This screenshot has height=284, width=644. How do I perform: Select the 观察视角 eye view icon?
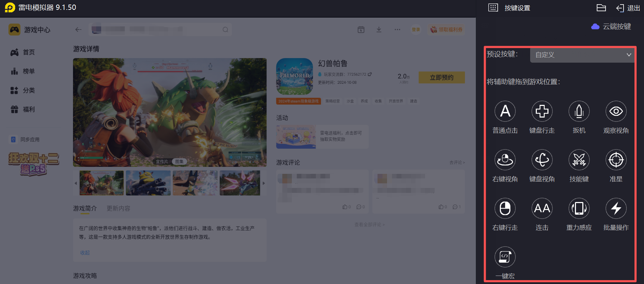click(616, 111)
